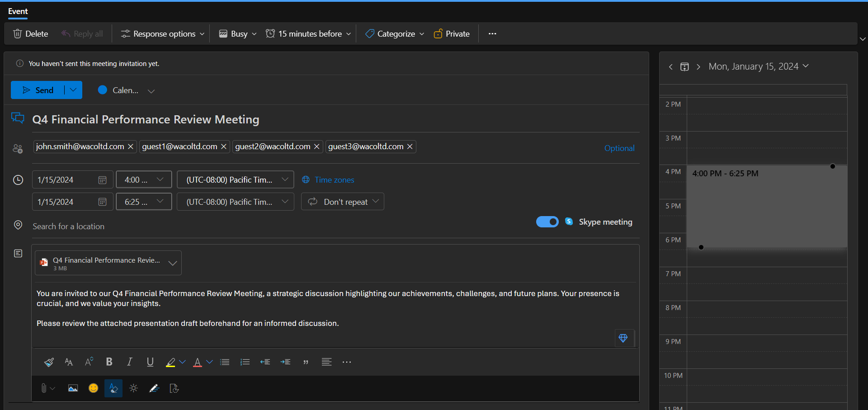
Task: Apply the red font color
Action: pyautogui.click(x=198, y=362)
